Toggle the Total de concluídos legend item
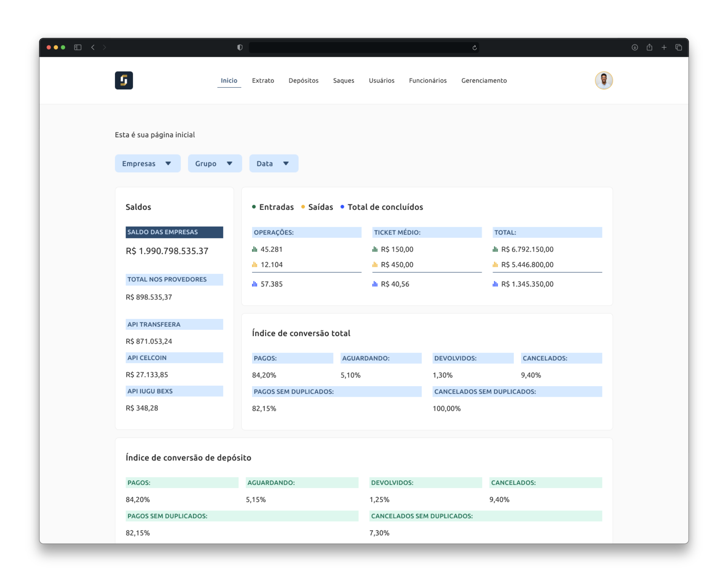The image size is (728, 582). tap(381, 207)
